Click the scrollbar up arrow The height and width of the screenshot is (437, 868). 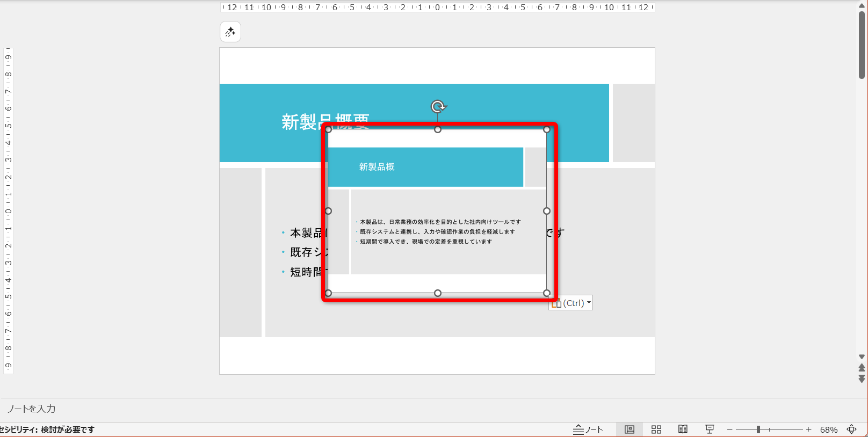tap(862, 5)
